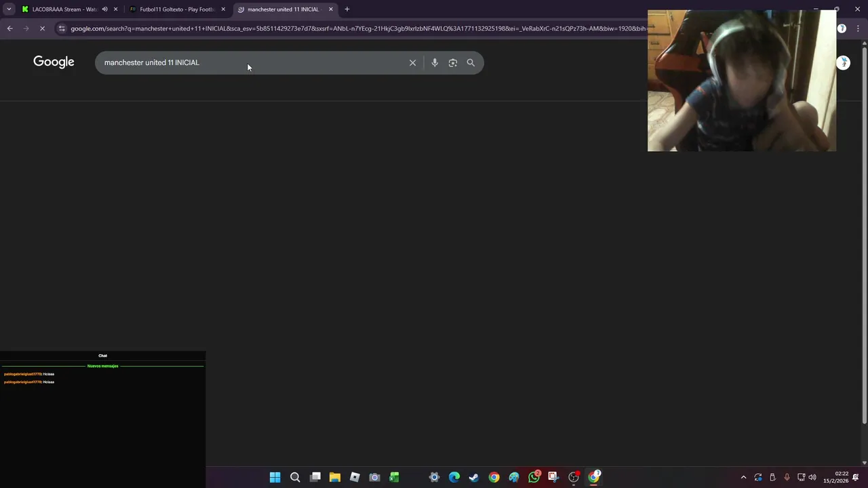Viewport: 868px width, 488px height.
Task: Close the LACOBRAAA Stream tab
Action: point(115,9)
